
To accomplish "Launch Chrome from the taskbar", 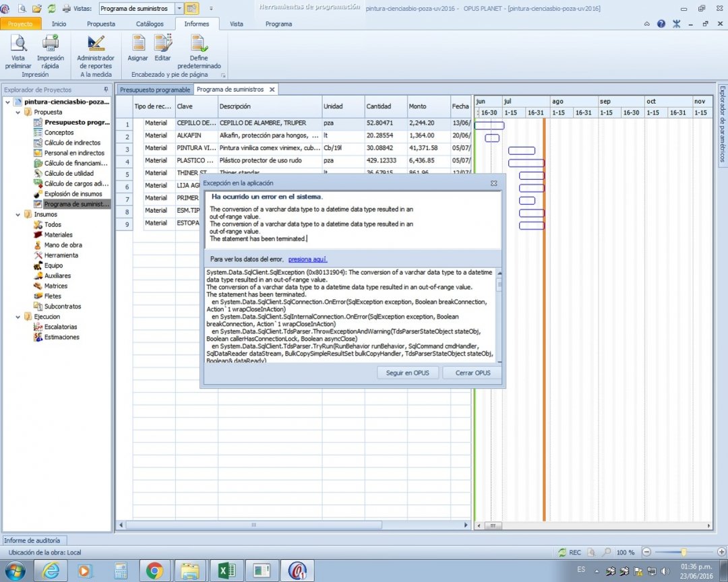I will point(154,571).
